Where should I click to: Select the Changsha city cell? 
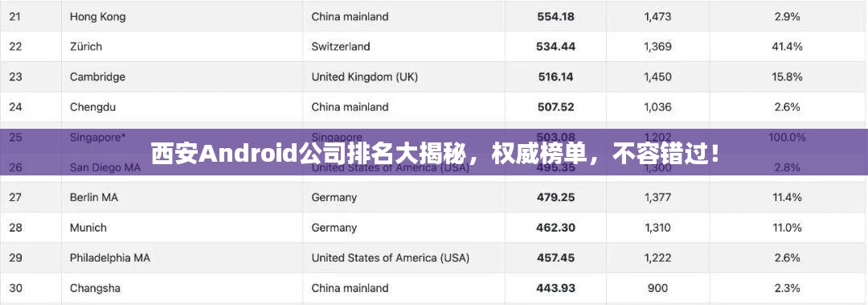(x=95, y=288)
